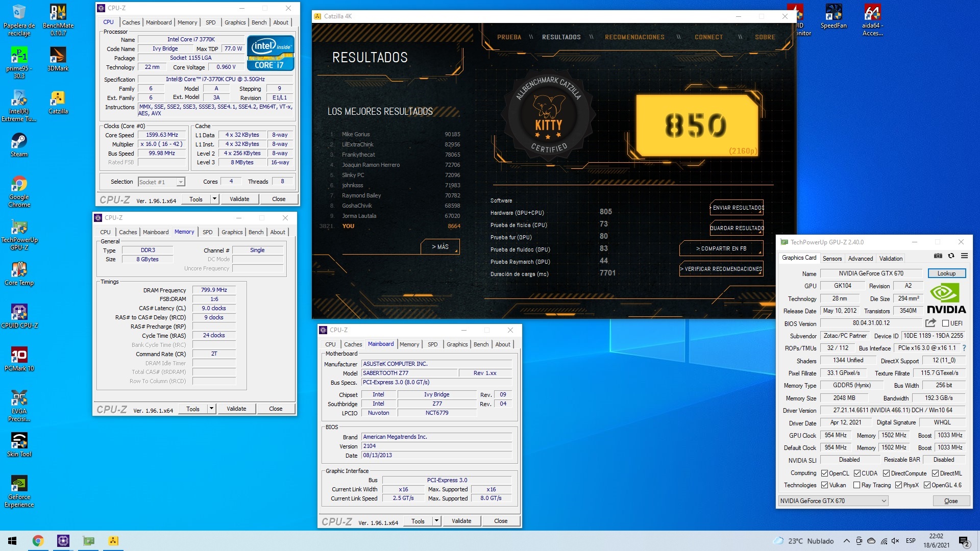This screenshot has height=551, width=980.
Task: Open GeForce Experience desktop icon
Action: coord(19,492)
